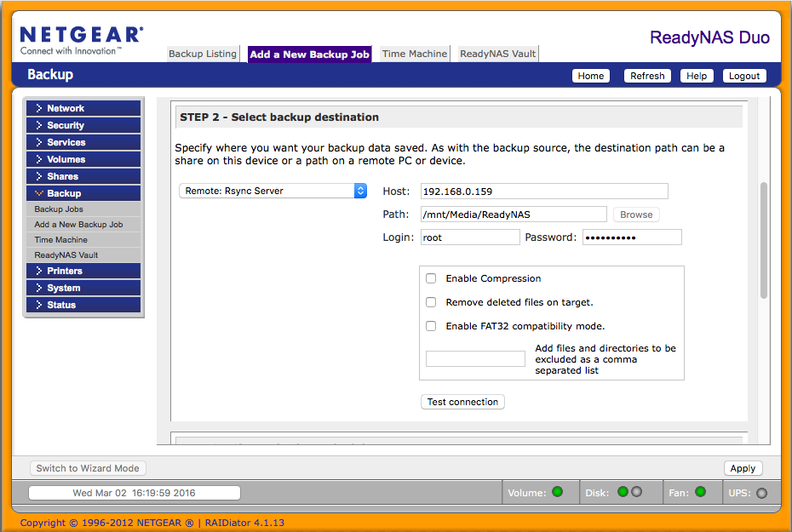This screenshot has width=792, height=532.
Task: Click the RAIDiator 4.1.13 footer text
Action: click(244, 523)
